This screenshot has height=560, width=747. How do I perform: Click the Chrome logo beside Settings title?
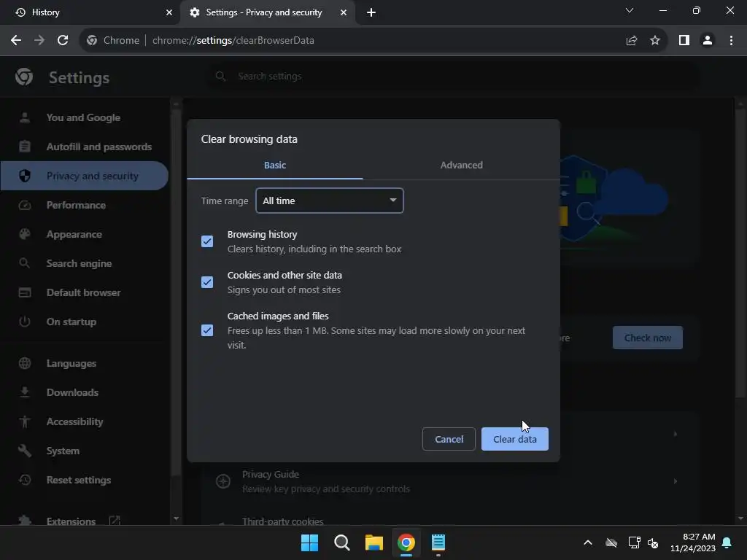click(24, 77)
